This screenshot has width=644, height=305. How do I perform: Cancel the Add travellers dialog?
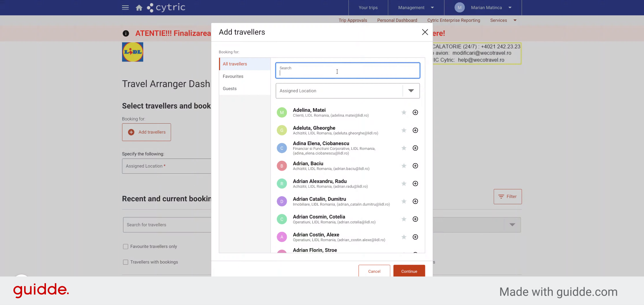[374, 271]
